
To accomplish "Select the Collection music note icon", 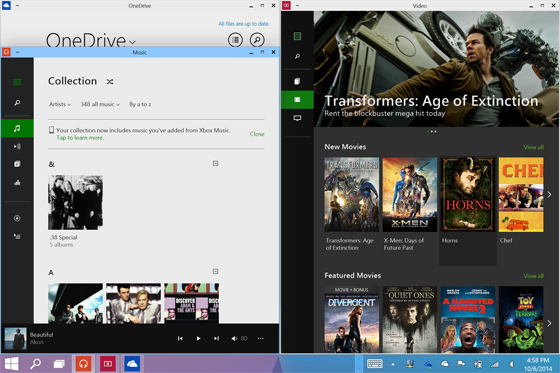I will pos(17,128).
